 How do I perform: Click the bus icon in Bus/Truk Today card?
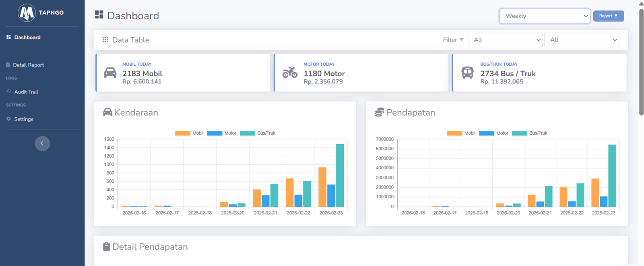click(x=467, y=73)
